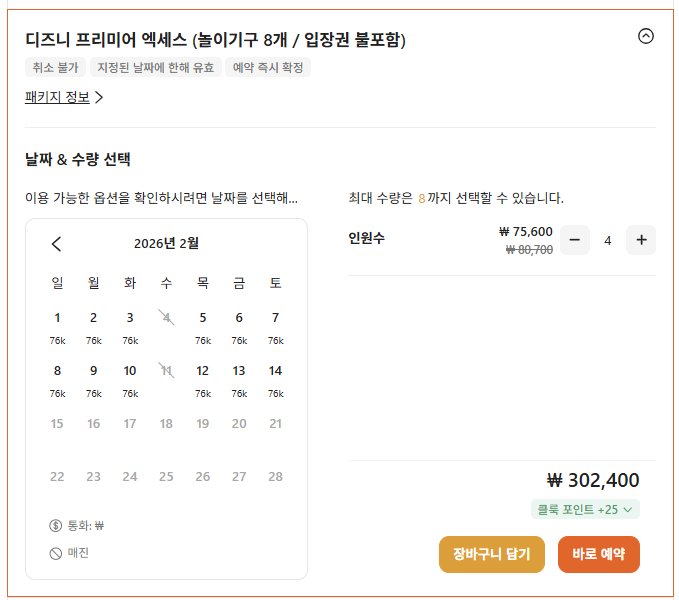Increase the 인원수 quantity
This screenshot has height=600, width=679.
(641, 240)
